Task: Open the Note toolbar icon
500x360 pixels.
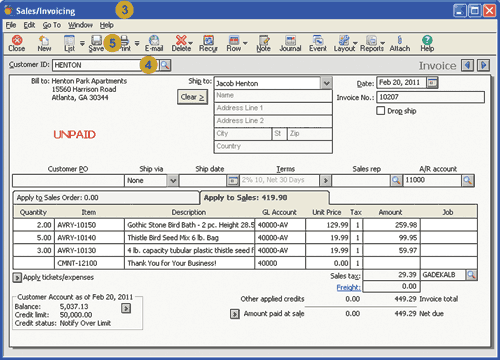Action: [263, 44]
